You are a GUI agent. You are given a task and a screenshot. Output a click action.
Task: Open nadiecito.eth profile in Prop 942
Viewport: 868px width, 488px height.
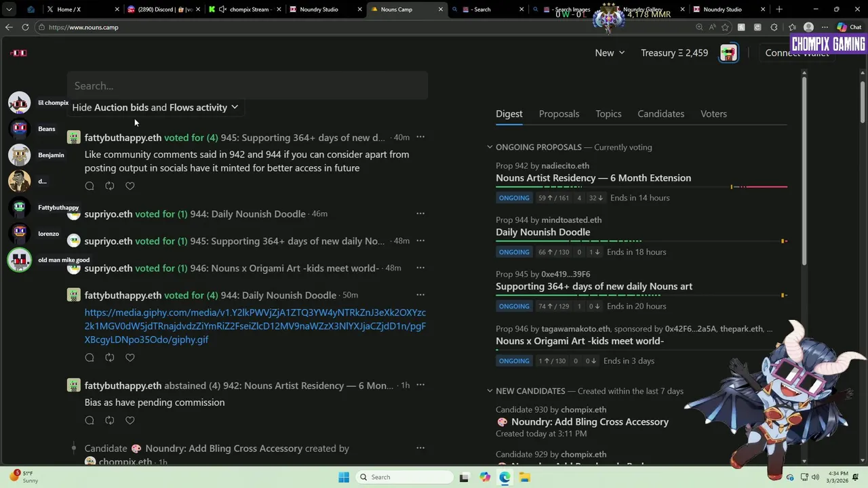click(565, 165)
